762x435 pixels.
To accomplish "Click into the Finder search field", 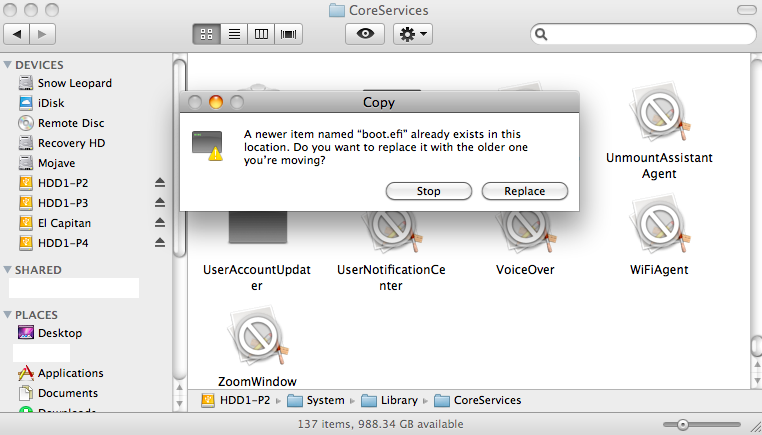I will (x=643, y=34).
